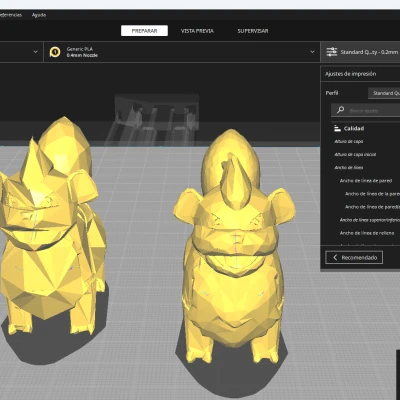Click the Perfil label

coord(332,93)
